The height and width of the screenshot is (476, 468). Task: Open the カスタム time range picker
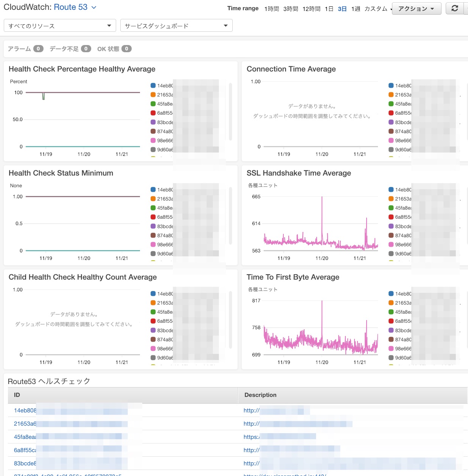coord(376,9)
